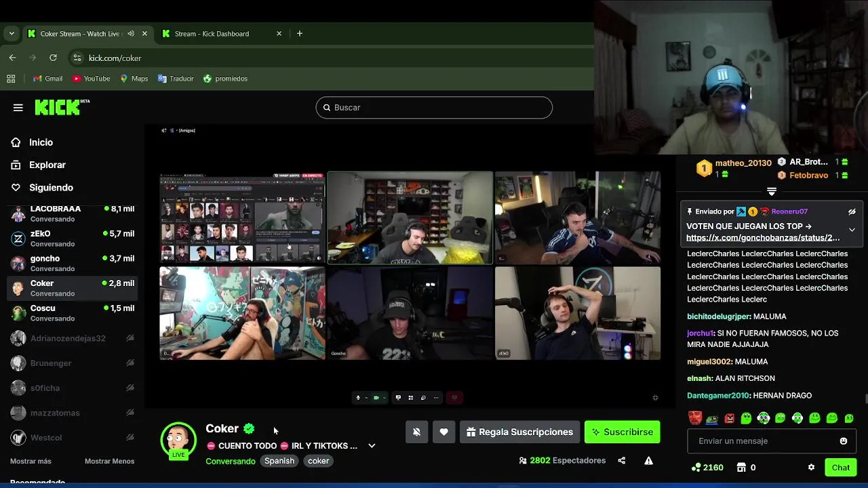
Task: Open camera options arrow in the video
Action: click(x=384, y=398)
